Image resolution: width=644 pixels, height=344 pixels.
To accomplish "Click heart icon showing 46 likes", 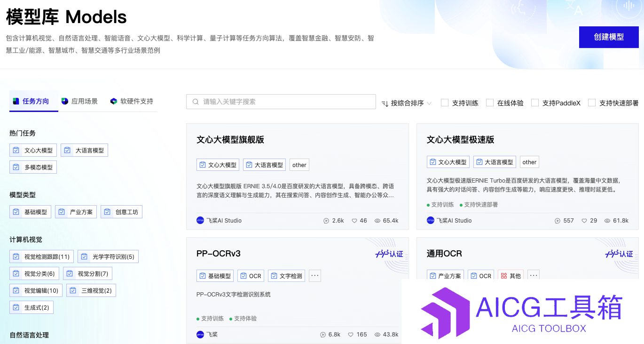I will point(354,220).
